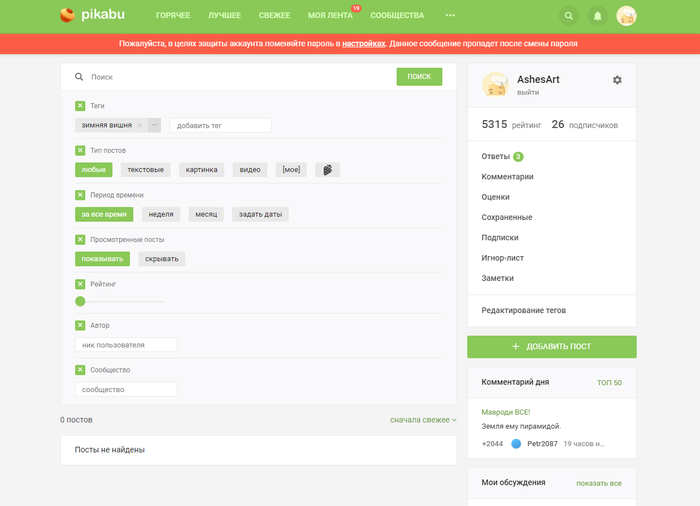Screen dimensions: 700x506
Task: Open search via header magnifier icon
Action: [x=569, y=16]
